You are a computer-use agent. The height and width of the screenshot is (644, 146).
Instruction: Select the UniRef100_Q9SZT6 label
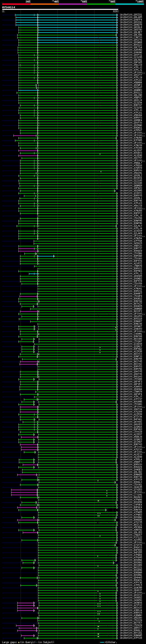(x=131, y=40)
